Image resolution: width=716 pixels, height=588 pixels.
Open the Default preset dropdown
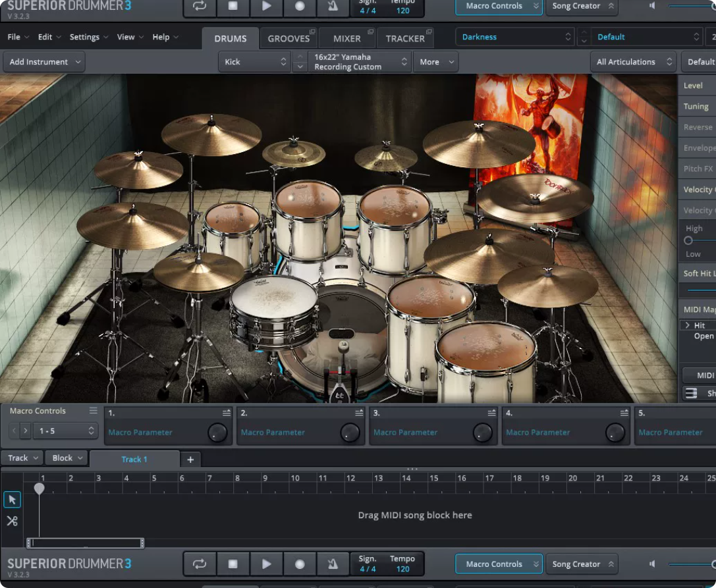pyautogui.click(x=647, y=37)
